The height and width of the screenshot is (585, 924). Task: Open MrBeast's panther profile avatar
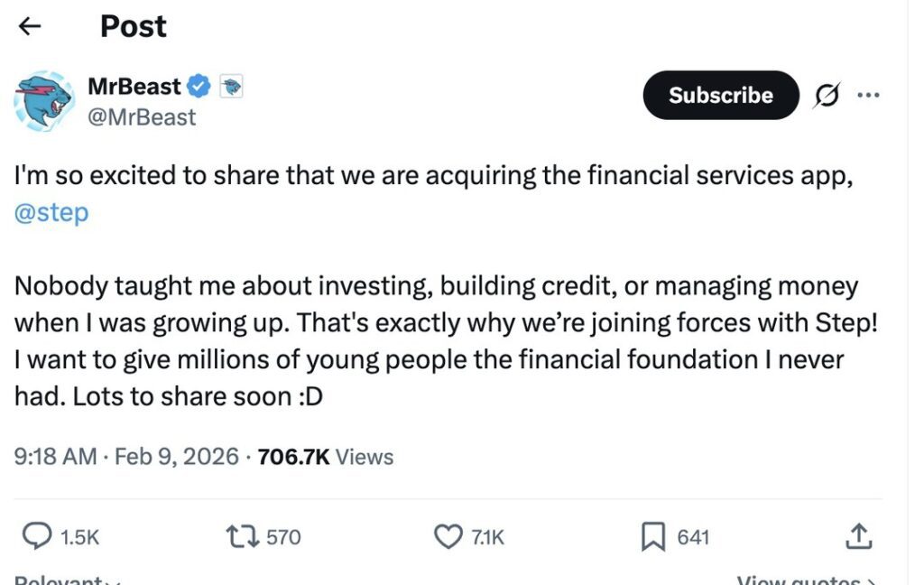[43, 100]
